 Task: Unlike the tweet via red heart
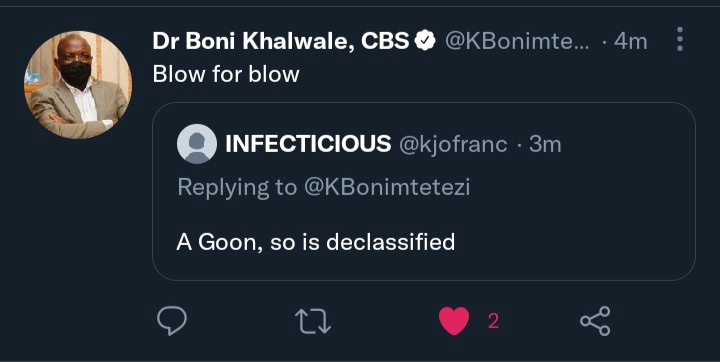(454, 321)
